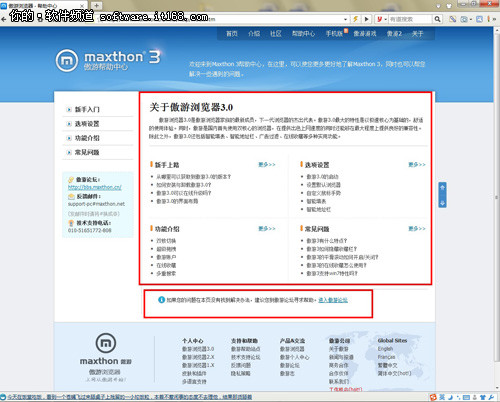500x402 pixels.
Task: Open 傲游2 in the top navigation
Action: (x=394, y=34)
